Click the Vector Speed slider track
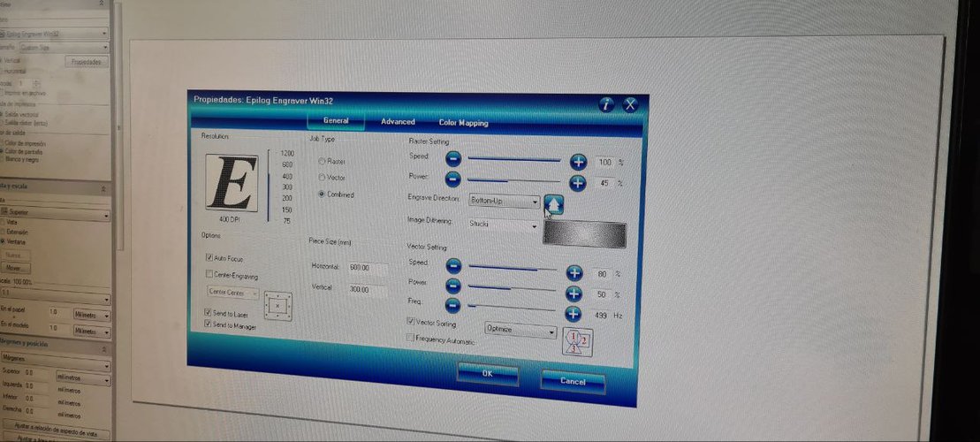This screenshot has width=980, height=442. coord(513,268)
